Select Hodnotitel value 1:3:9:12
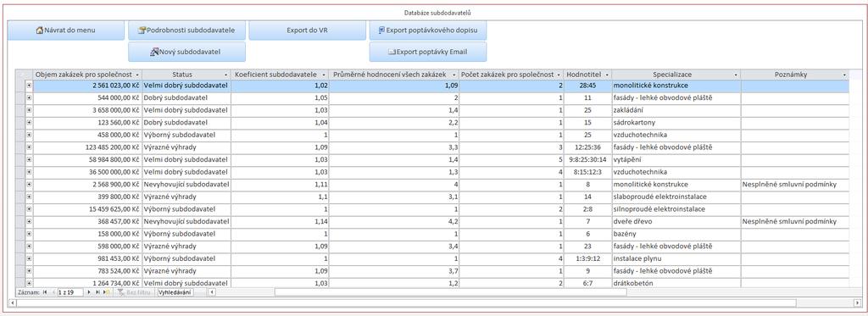The height and width of the screenshot is (316, 868). 588,258
